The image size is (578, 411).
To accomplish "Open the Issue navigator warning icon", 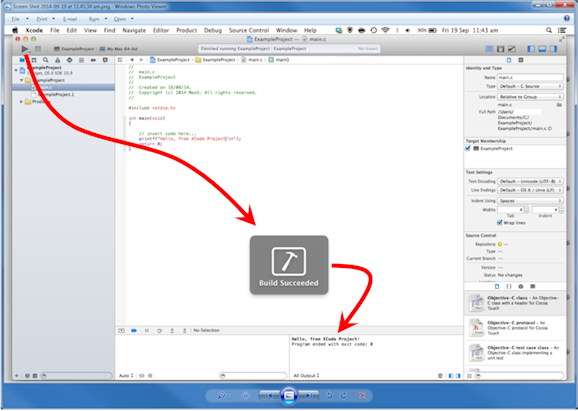I will [58, 60].
